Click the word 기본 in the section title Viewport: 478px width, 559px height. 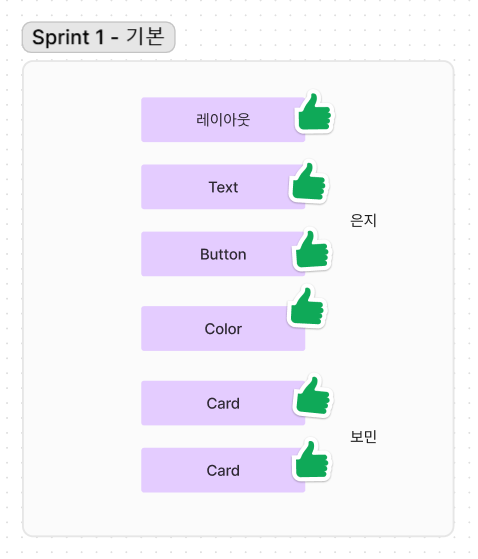[146, 36]
